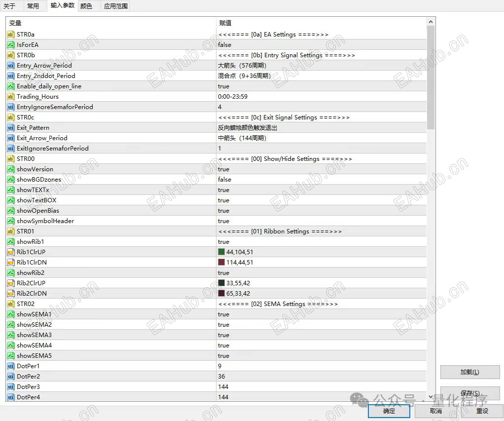504x421 pixels.
Task: Pick the Rib2ClrUP dark swatch 33,55,42
Action: coord(221,283)
